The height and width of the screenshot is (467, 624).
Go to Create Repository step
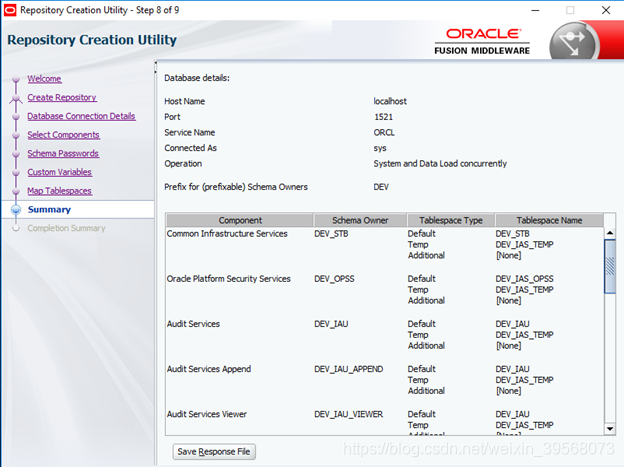(62, 98)
